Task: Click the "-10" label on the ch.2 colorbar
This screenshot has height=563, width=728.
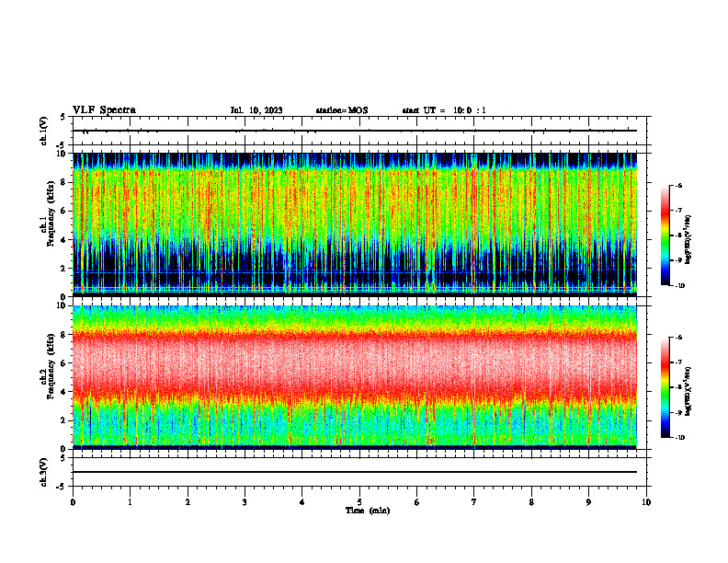Action: [x=680, y=438]
